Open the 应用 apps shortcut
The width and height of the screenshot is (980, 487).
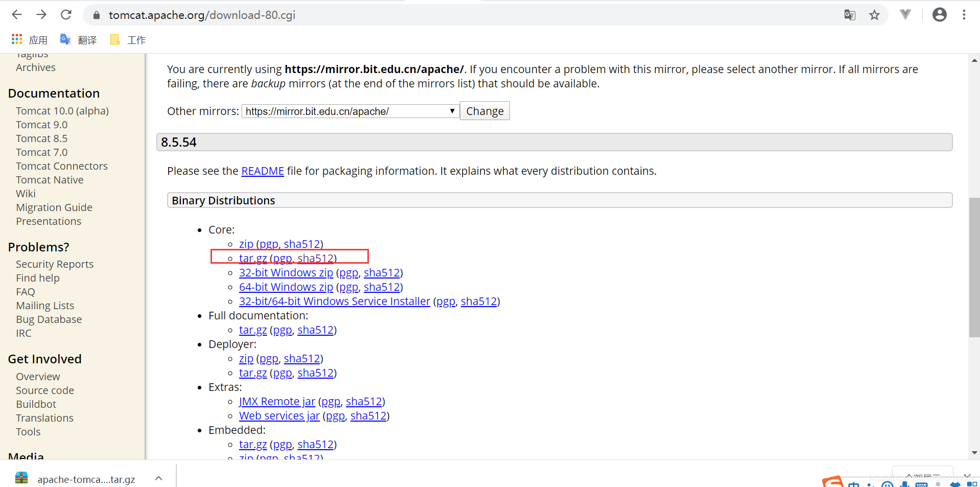pos(30,40)
